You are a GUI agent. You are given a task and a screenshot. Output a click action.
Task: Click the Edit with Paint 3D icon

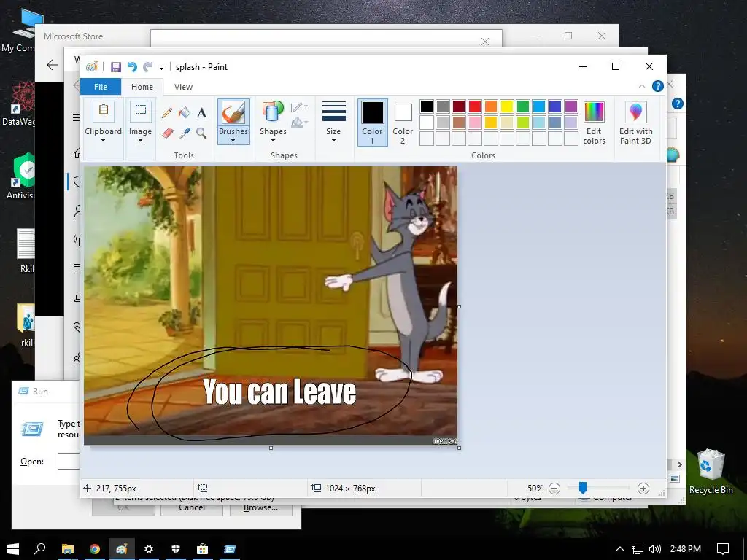tap(635, 113)
